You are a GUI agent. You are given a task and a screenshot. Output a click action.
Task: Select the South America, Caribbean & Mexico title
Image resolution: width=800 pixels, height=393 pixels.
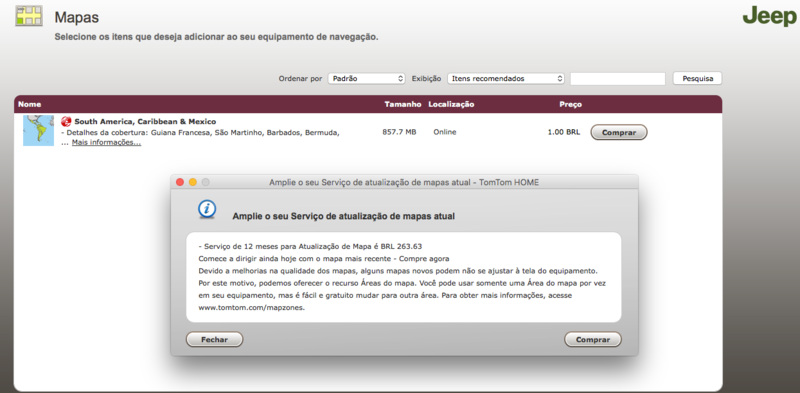[x=145, y=121]
